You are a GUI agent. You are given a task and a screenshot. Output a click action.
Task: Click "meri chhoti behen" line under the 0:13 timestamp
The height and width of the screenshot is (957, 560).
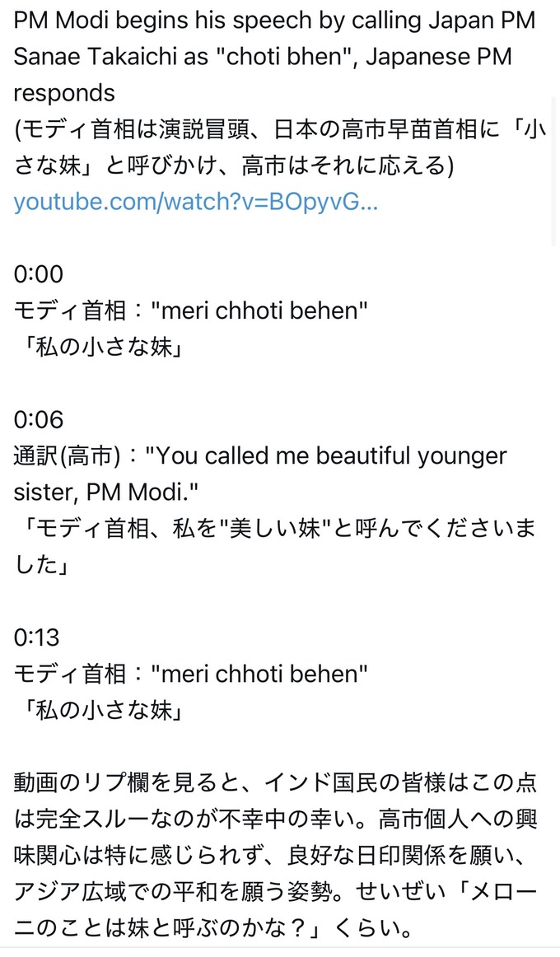pos(259,674)
